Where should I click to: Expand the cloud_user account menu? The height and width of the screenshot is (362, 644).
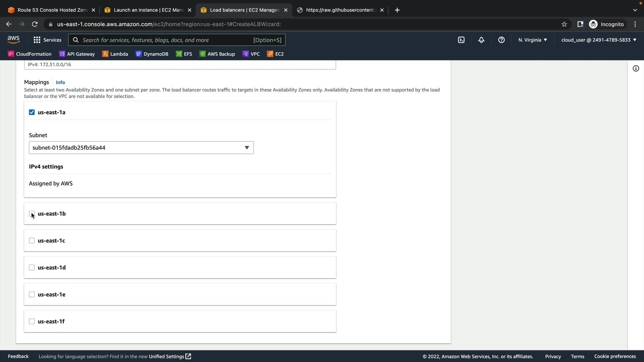[599, 40]
